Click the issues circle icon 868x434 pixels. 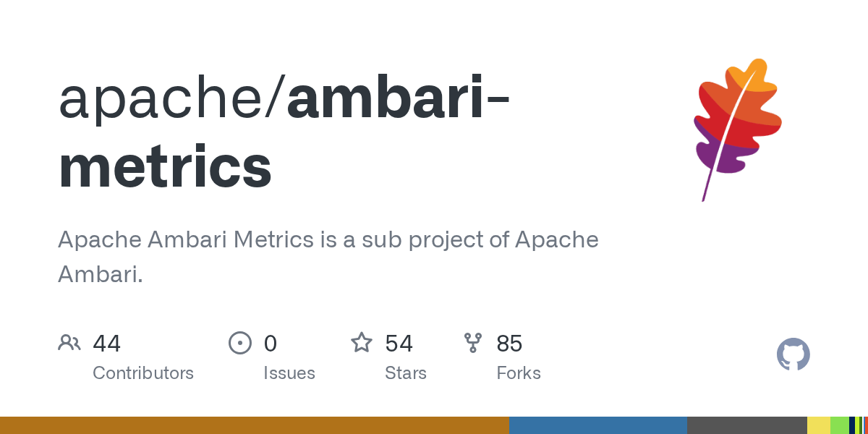[240, 342]
